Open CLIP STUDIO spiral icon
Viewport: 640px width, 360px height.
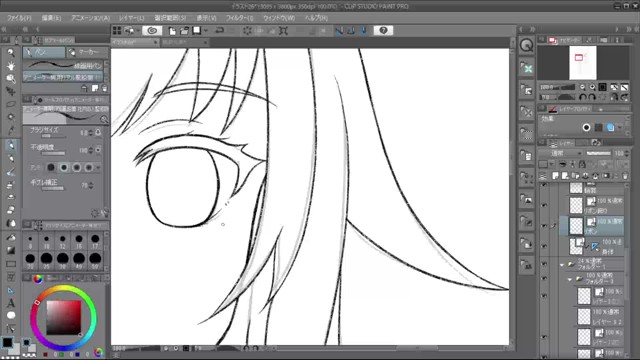152,31
